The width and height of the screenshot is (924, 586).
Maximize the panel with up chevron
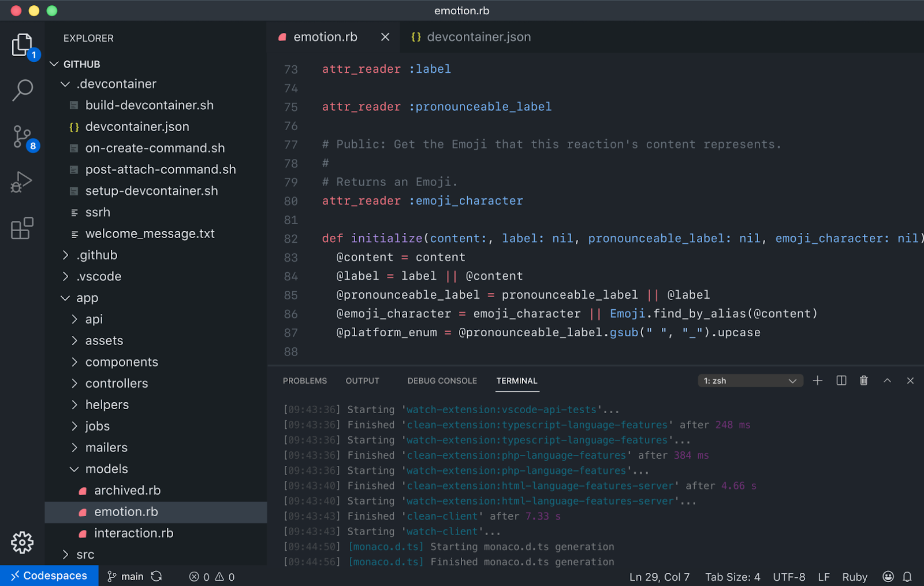(888, 380)
